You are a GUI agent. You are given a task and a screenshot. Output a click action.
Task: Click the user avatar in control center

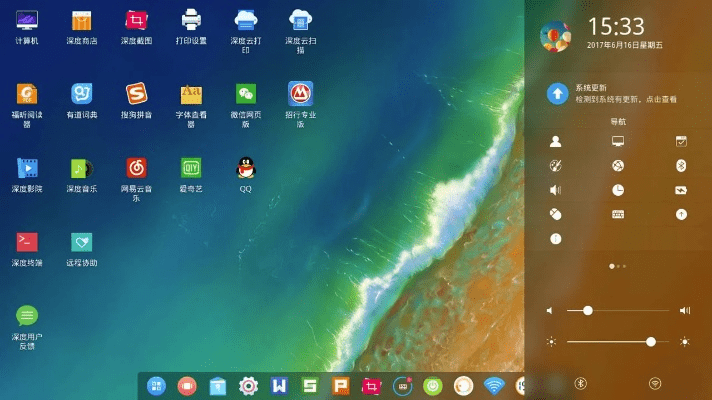click(555, 35)
